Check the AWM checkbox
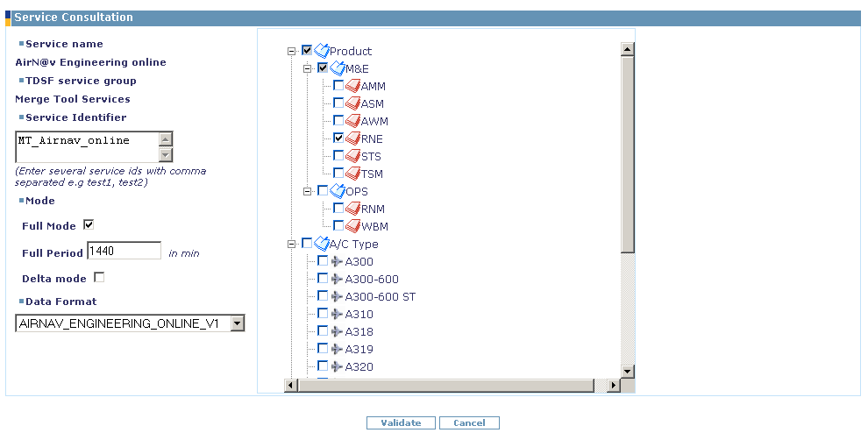This screenshot has height=440, width=868. coord(338,121)
